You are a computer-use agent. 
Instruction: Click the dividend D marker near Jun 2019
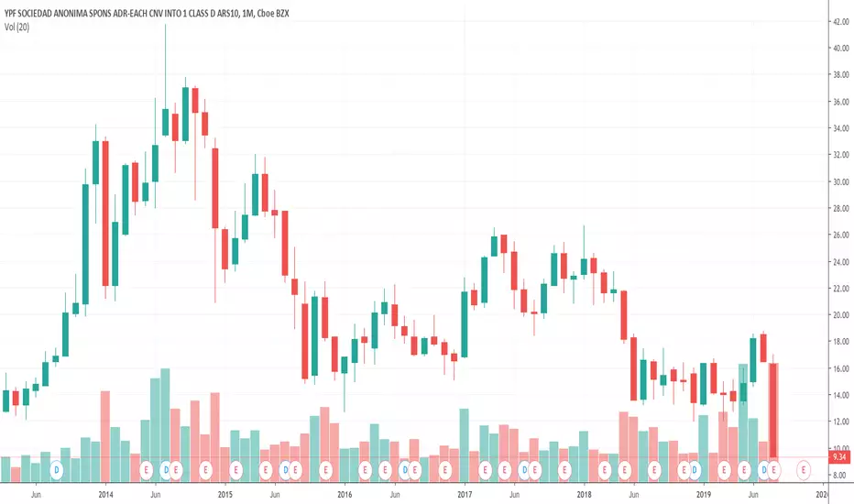(x=763, y=470)
